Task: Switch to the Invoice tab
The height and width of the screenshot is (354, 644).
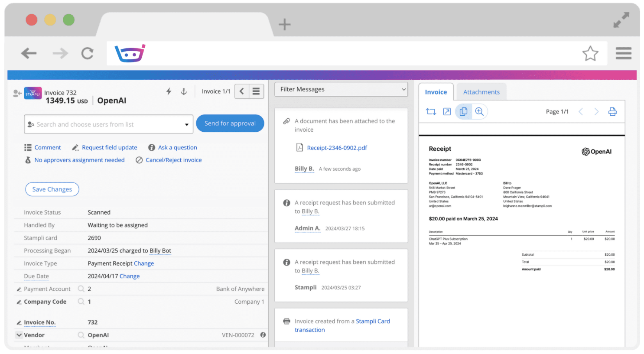Action: pyautogui.click(x=436, y=92)
